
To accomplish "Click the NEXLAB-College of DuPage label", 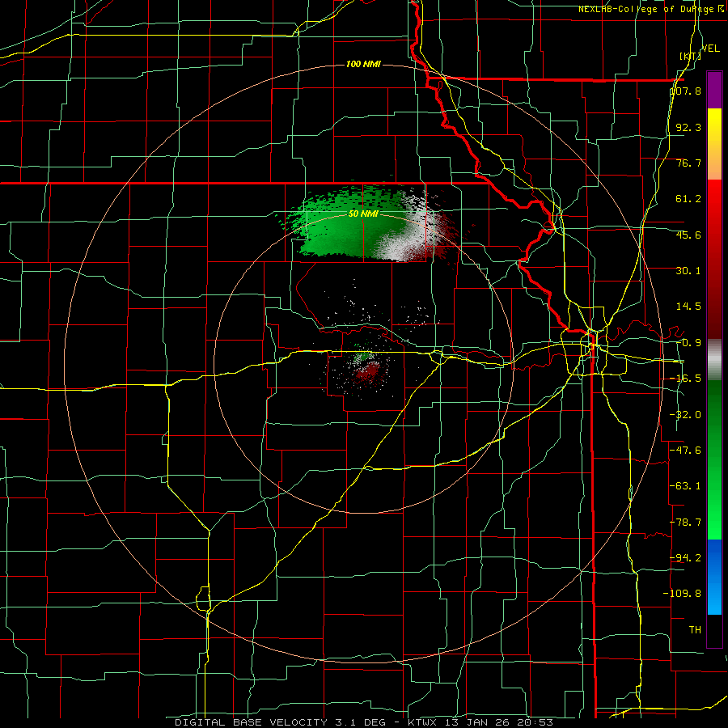I will (645, 9).
